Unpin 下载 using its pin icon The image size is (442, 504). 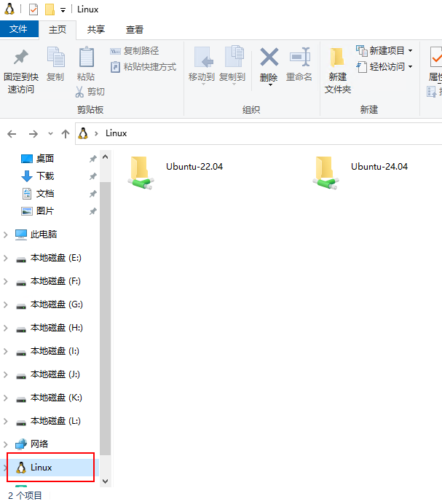(93, 176)
